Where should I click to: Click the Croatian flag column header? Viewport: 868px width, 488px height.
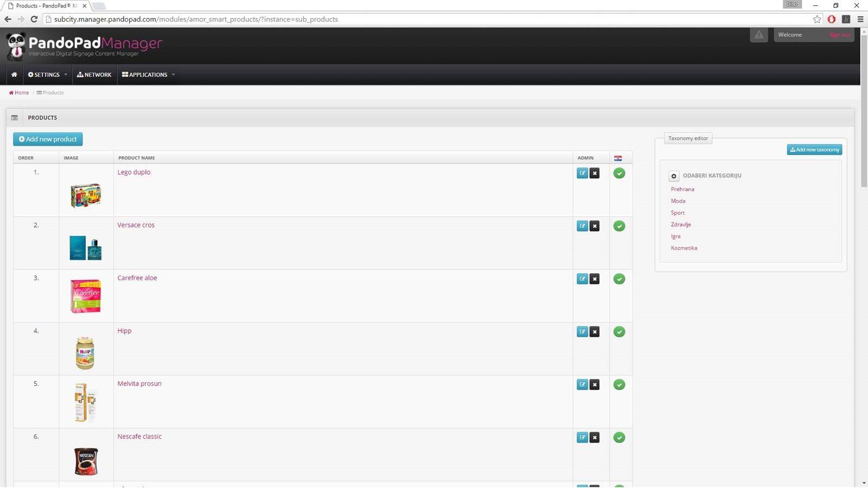(x=618, y=158)
